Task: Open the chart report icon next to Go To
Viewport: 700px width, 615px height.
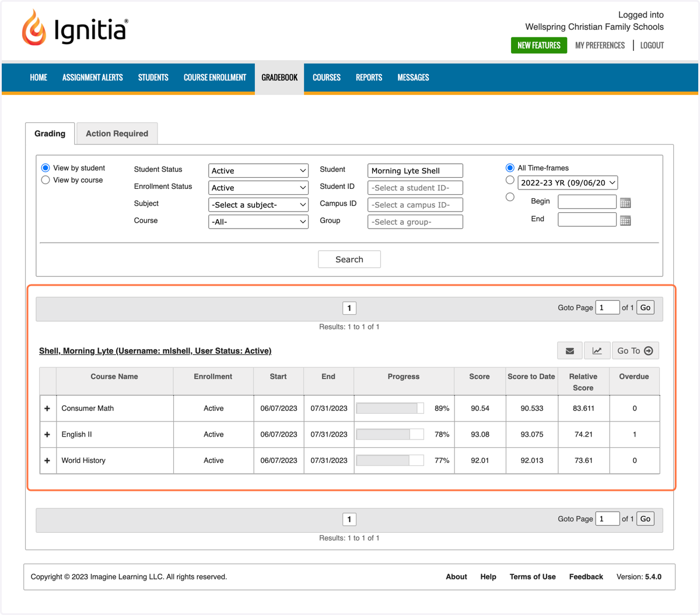Action: coord(597,351)
